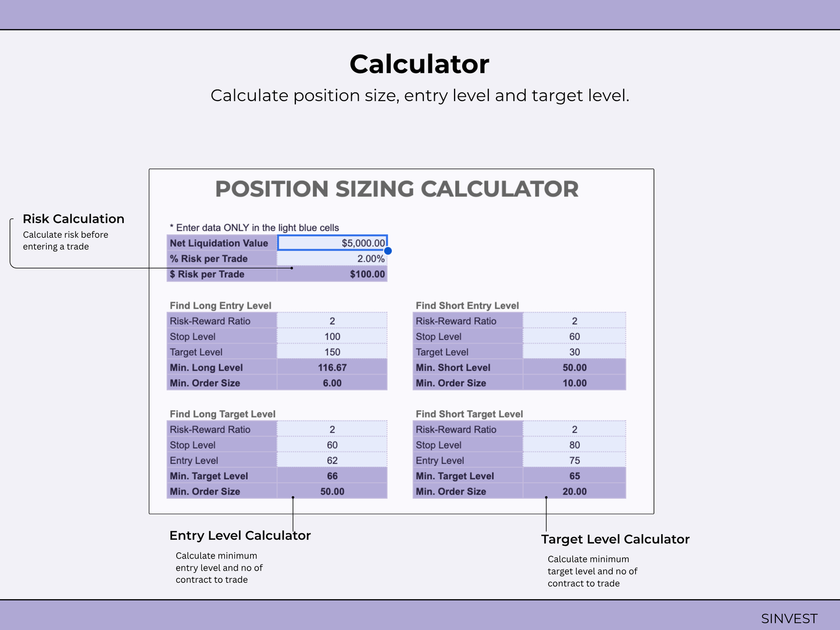This screenshot has height=630, width=840.
Task: Click the $ Risk per Trade $100.00 cell
Action: 332,274
